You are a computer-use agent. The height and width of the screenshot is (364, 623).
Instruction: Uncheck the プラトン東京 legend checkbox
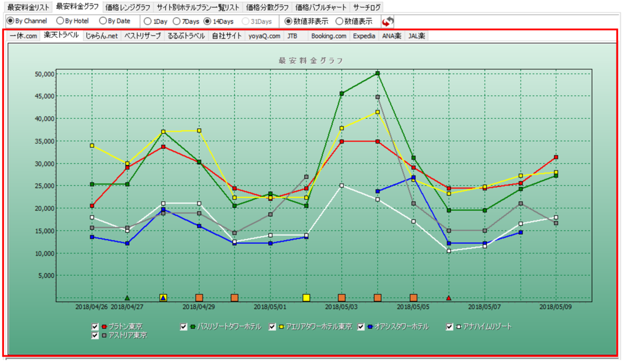click(95, 326)
